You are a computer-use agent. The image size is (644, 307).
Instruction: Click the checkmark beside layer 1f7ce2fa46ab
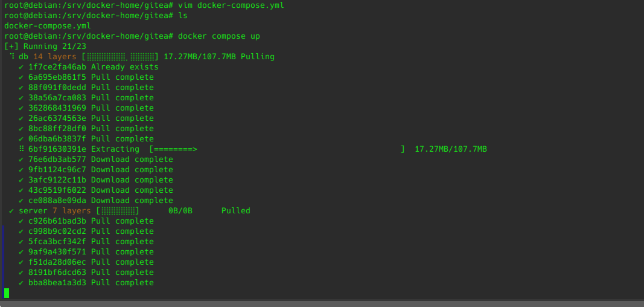(21, 67)
